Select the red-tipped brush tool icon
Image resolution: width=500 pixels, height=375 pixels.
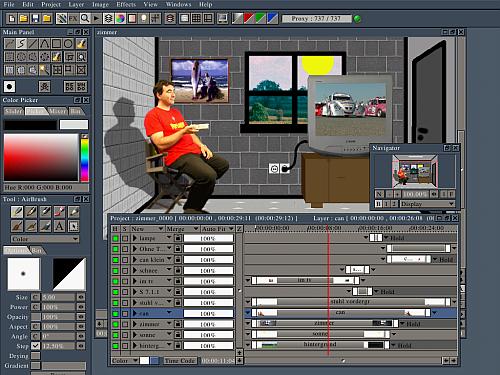click(59, 212)
